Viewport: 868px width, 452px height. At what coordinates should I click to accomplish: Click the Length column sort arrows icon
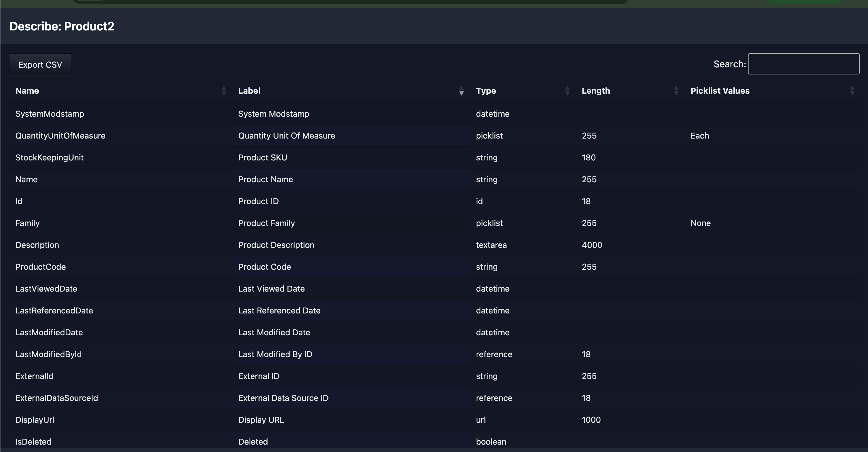pyautogui.click(x=676, y=91)
